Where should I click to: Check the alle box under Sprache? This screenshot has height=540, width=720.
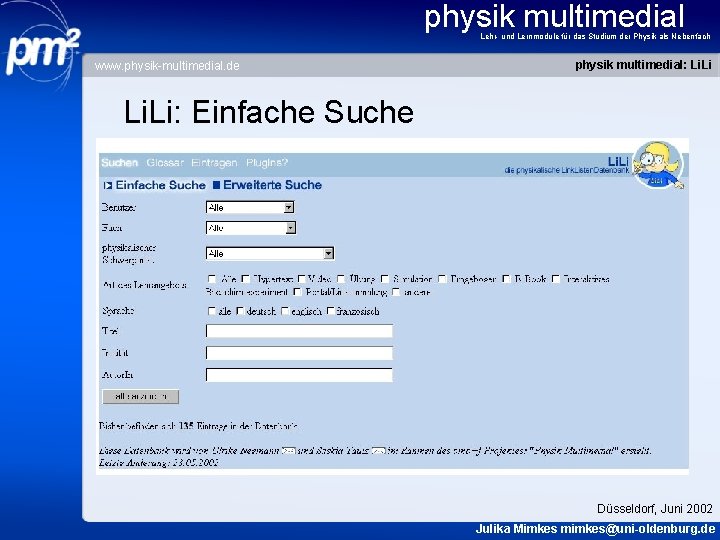(212, 311)
